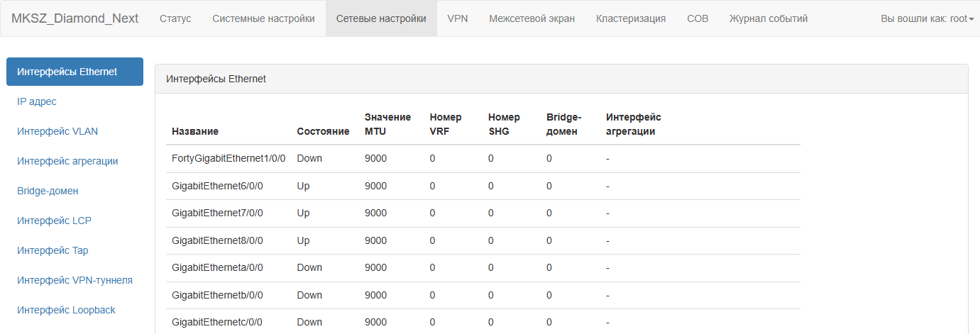Expand the root user dropdown
Viewport: 980px width, 334px height.
pos(927,18)
